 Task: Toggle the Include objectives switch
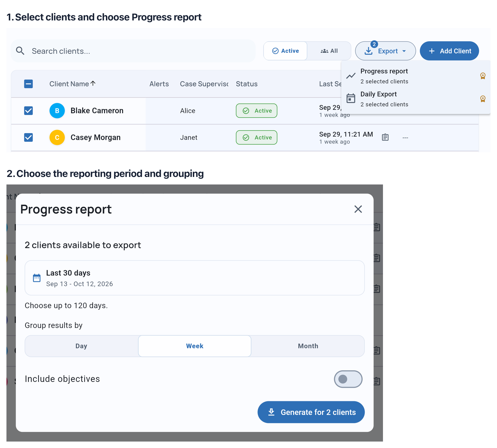coord(348,379)
